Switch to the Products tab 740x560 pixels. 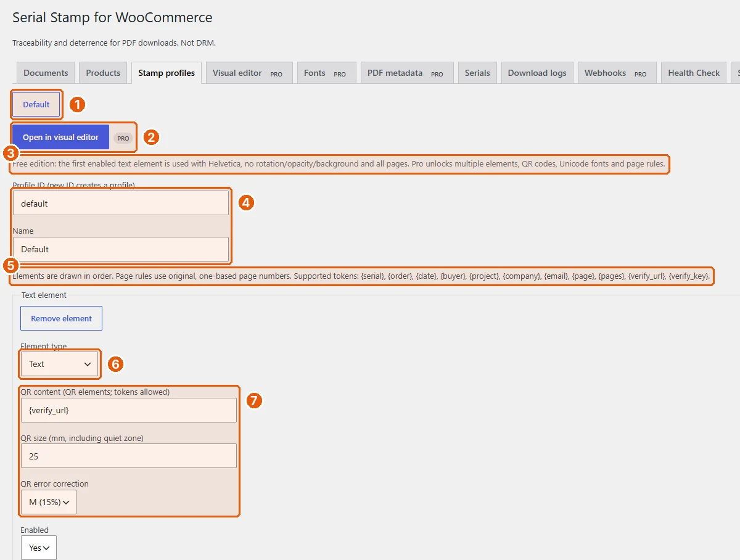click(103, 73)
